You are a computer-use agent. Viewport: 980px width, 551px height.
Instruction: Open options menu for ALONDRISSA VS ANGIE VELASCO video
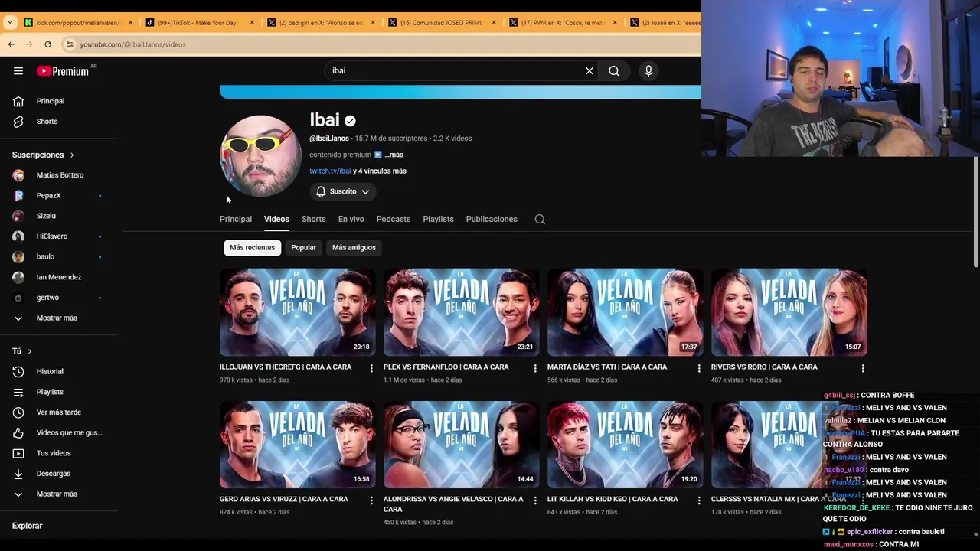(x=535, y=500)
